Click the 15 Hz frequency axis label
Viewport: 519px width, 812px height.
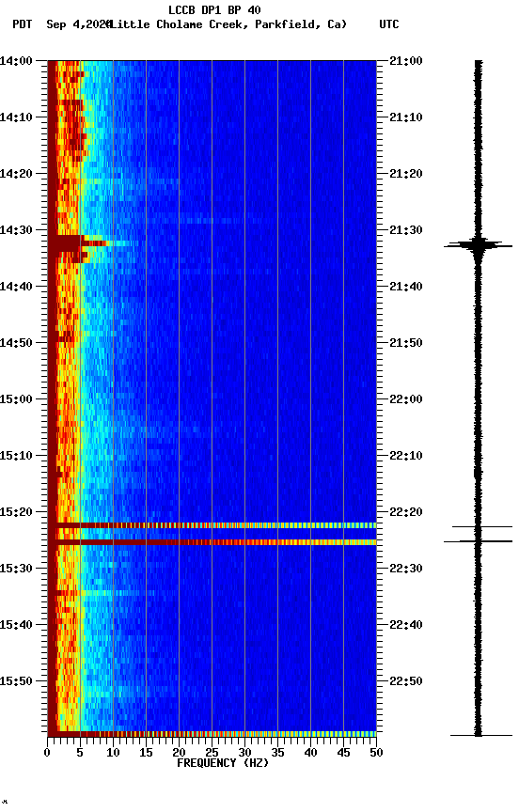(146, 753)
